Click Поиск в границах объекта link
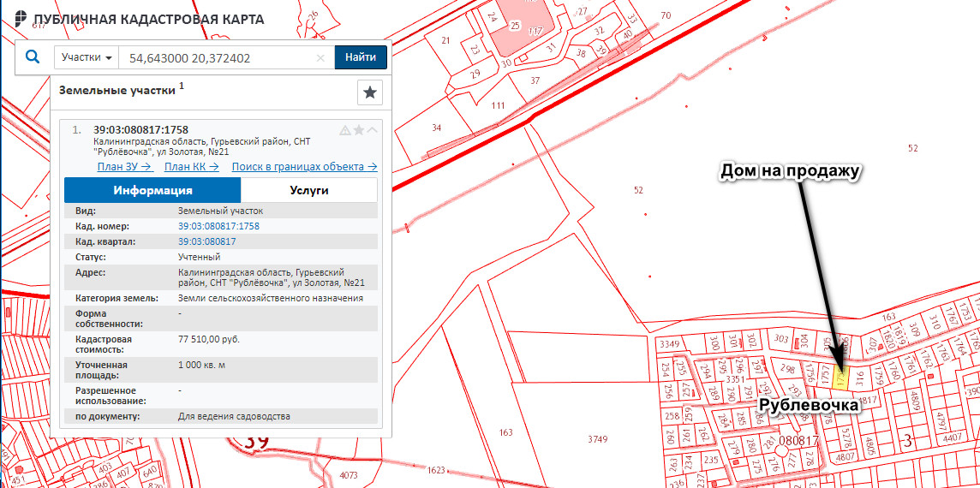The width and height of the screenshot is (980, 488). click(x=304, y=167)
